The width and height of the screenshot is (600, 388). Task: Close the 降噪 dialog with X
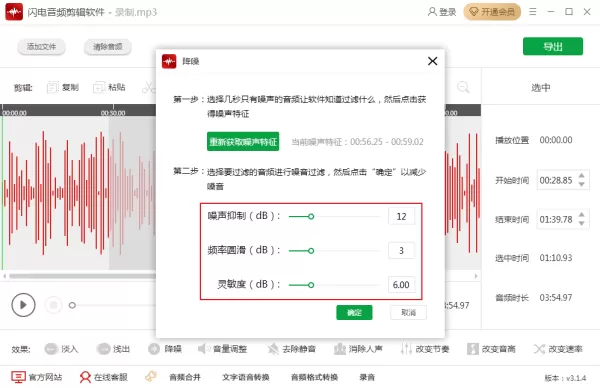(432, 61)
